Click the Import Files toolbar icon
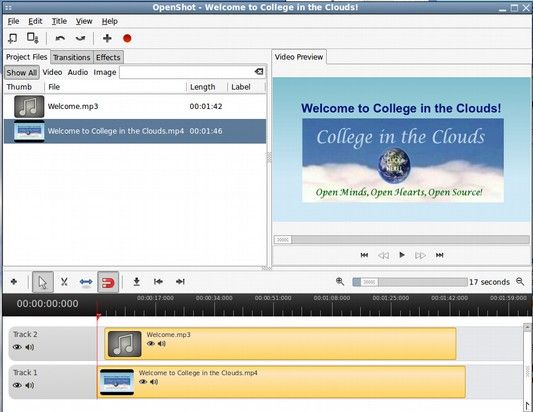533x412 pixels. tap(13, 38)
